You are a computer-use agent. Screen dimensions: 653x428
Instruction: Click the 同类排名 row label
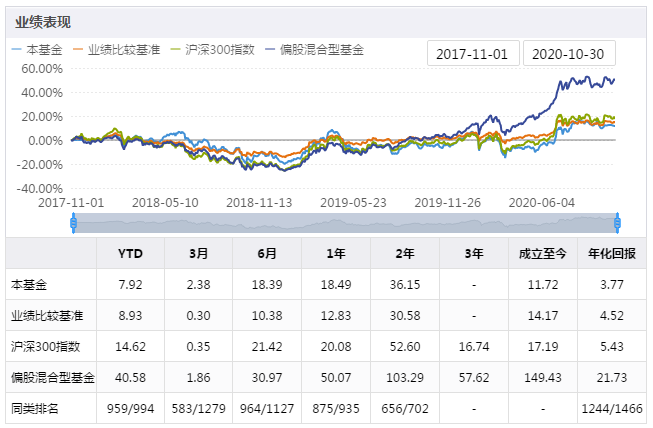click(x=35, y=408)
